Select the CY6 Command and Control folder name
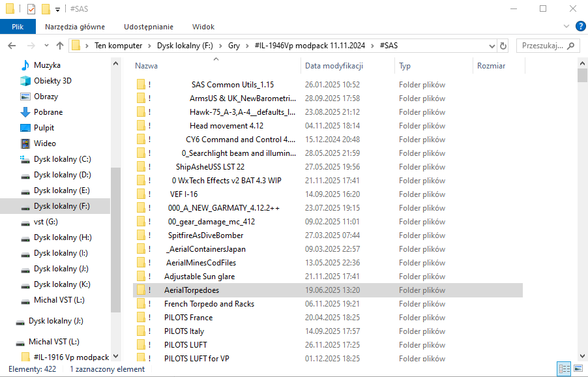588x377 pixels. 241,140
